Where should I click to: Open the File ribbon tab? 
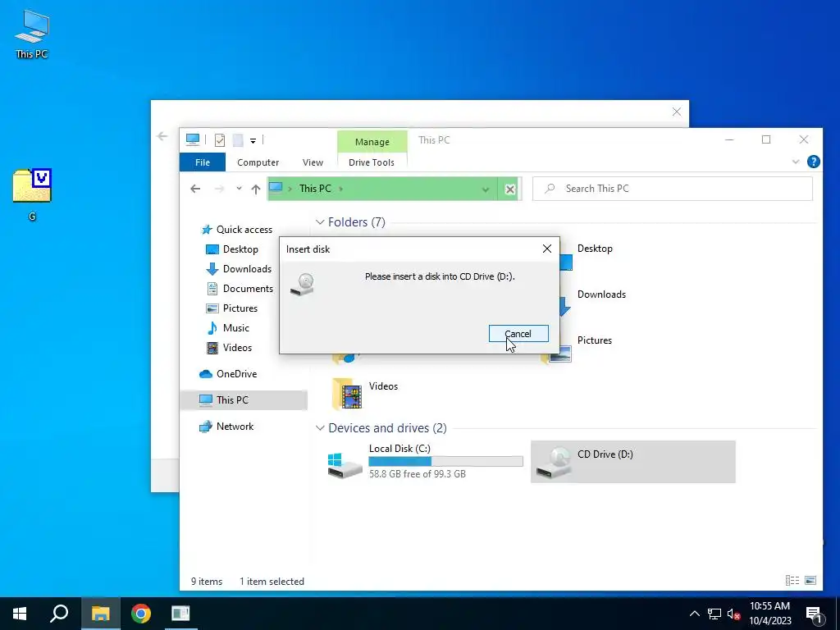pos(203,162)
